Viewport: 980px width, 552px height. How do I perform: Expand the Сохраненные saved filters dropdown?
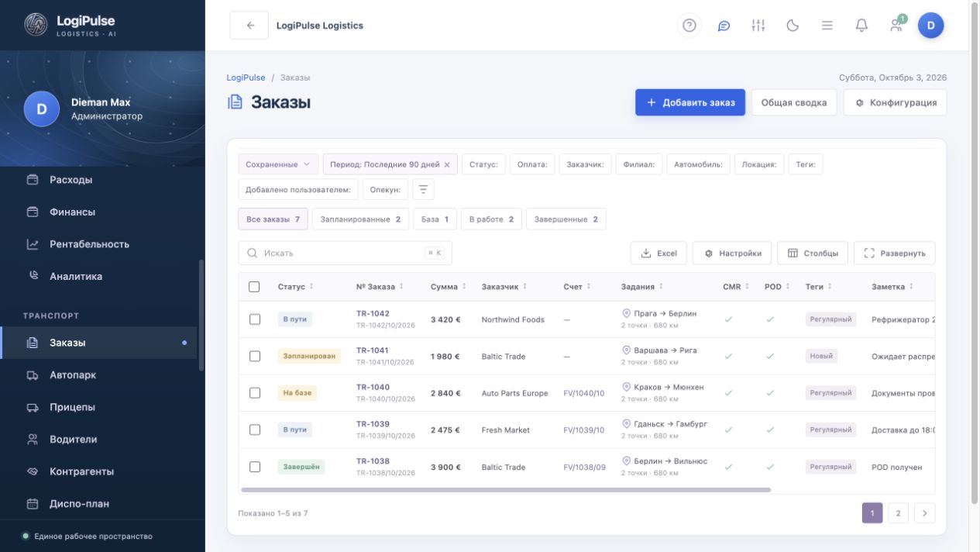278,164
